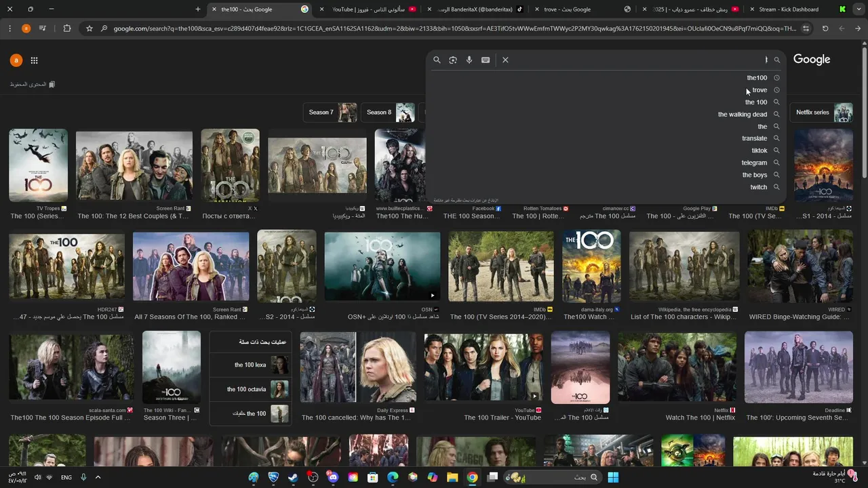This screenshot has height=488, width=868.
Task: Pick the 'twitch' suggestion
Action: (759, 187)
